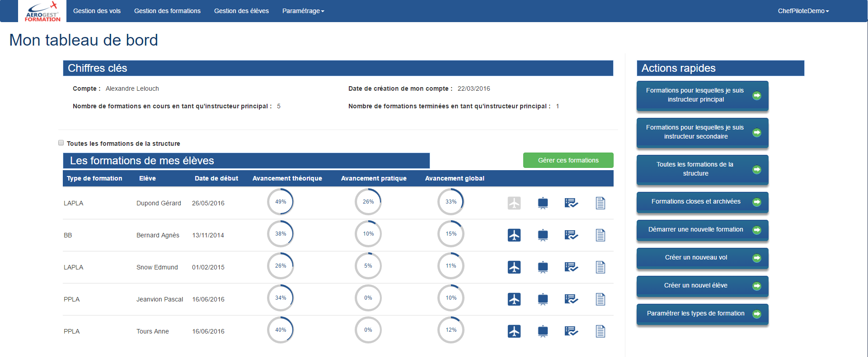Click the Gérer ces formations button

tap(568, 160)
